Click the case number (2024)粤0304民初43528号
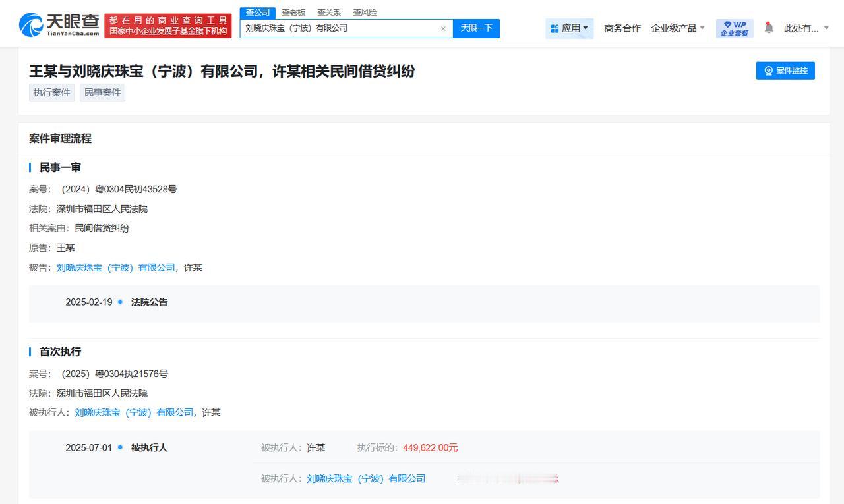The width and height of the screenshot is (844, 504). pyautogui.click(x=119, y=189)
